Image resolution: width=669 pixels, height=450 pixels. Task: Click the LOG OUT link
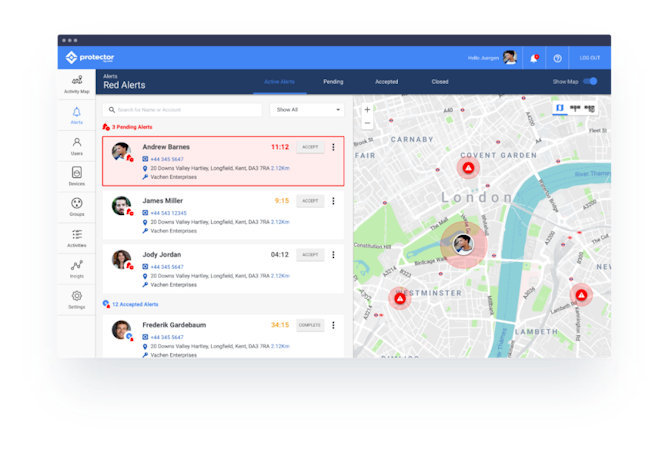tap(590, 58)
